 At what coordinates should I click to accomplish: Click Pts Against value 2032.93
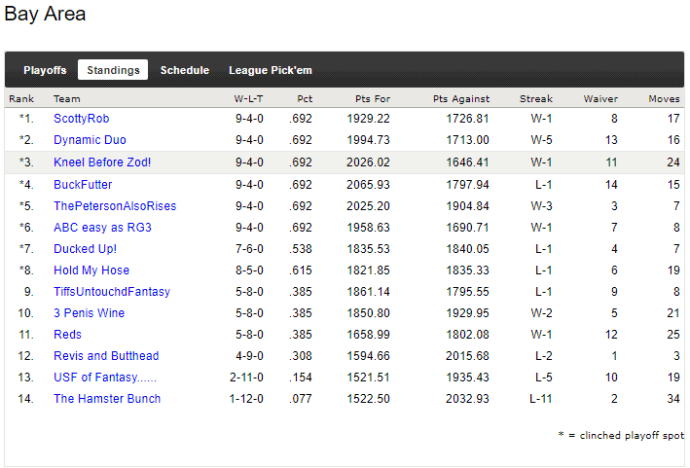pyautogui.click(x=467, y=399)
